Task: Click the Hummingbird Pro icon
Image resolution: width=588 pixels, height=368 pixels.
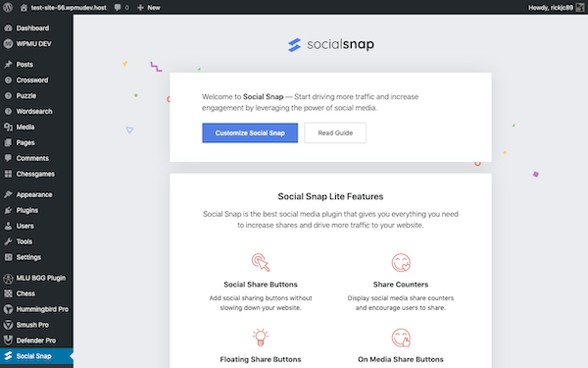Action: coord(8,309)
